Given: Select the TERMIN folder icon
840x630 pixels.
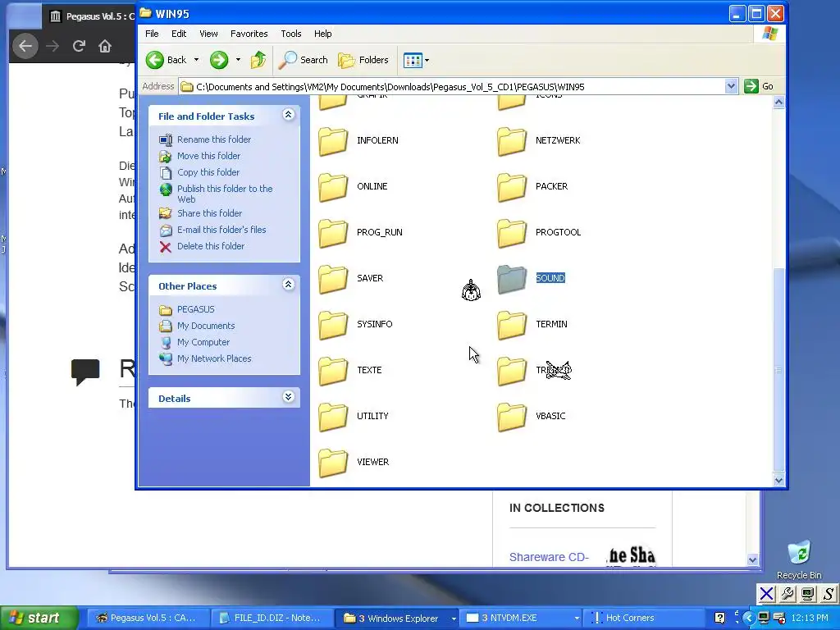Looking at the screenshot, I should click(512, 325).
